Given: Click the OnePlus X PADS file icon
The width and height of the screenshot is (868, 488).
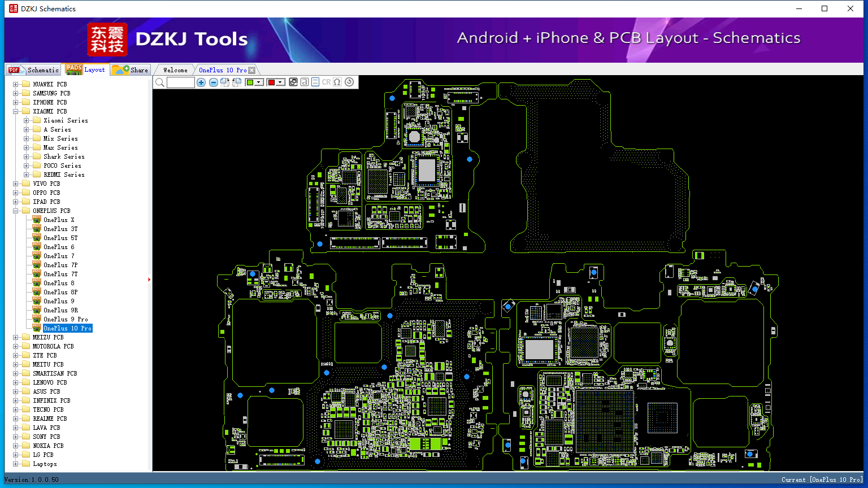Looking at the screenshot, I should [x=37, y=220].
